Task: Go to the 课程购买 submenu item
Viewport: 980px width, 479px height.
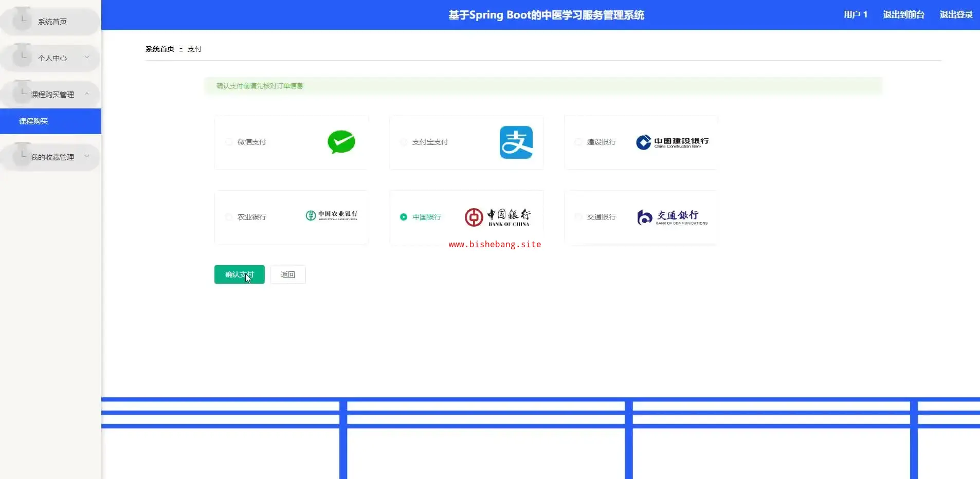Action: (50, 121)
